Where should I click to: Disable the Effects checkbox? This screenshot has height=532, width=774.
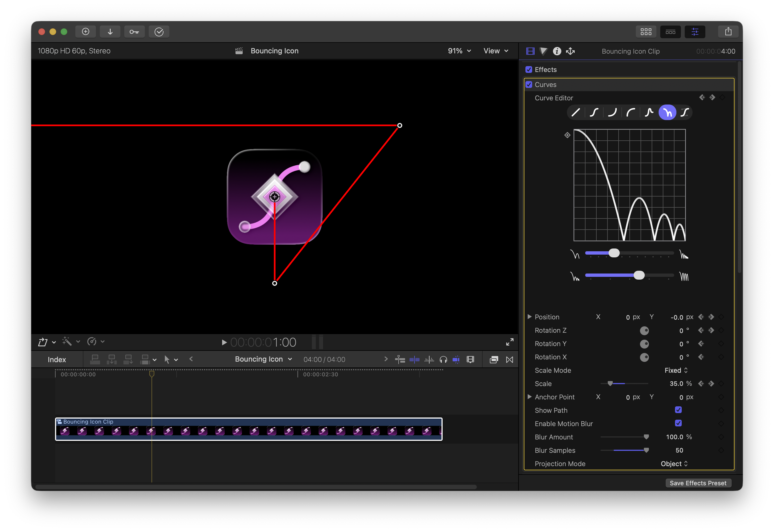(529, 69)
